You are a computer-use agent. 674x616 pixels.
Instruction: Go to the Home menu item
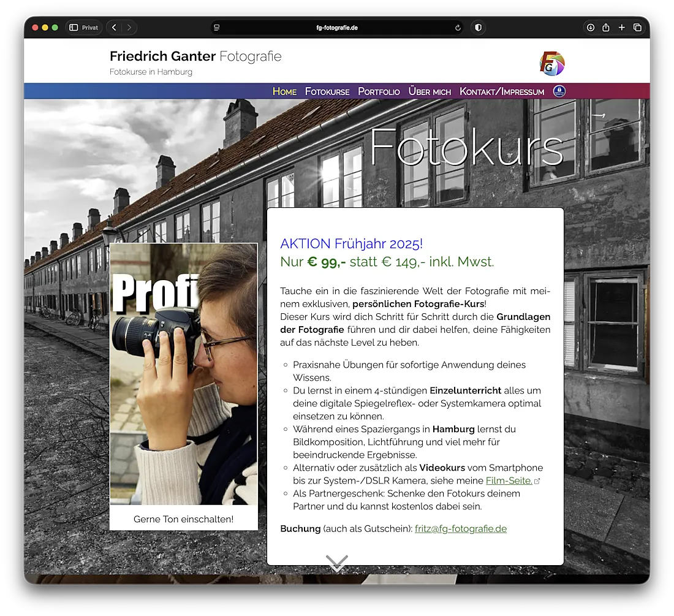284,91
